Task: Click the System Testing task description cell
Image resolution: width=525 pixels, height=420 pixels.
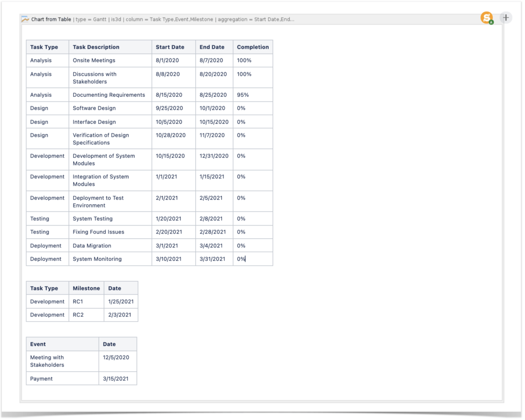Action: (x=93, y=219)
